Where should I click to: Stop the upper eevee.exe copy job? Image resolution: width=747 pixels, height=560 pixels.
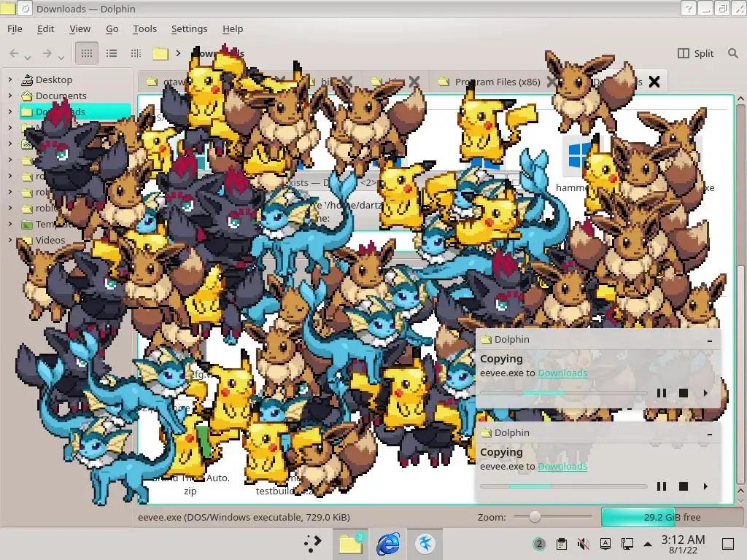click(x=683, y=393)
